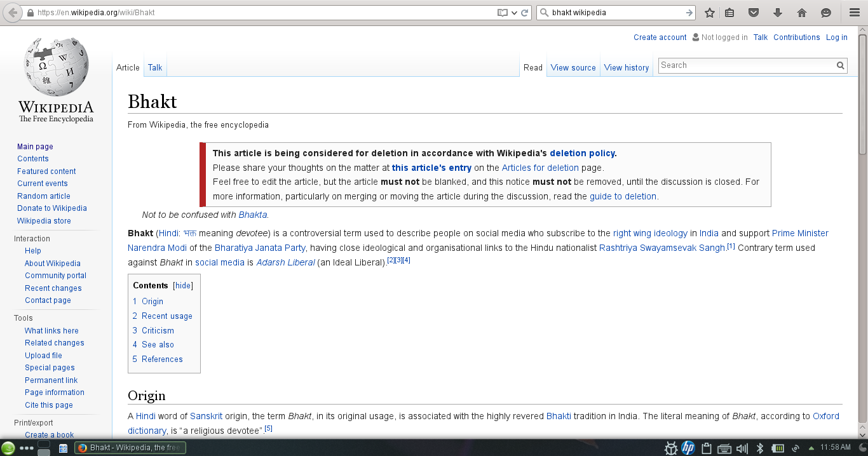Click the What links here tool
Image resolution: width=868 pixels, height=456 pixels.
(x=51, y=331)
